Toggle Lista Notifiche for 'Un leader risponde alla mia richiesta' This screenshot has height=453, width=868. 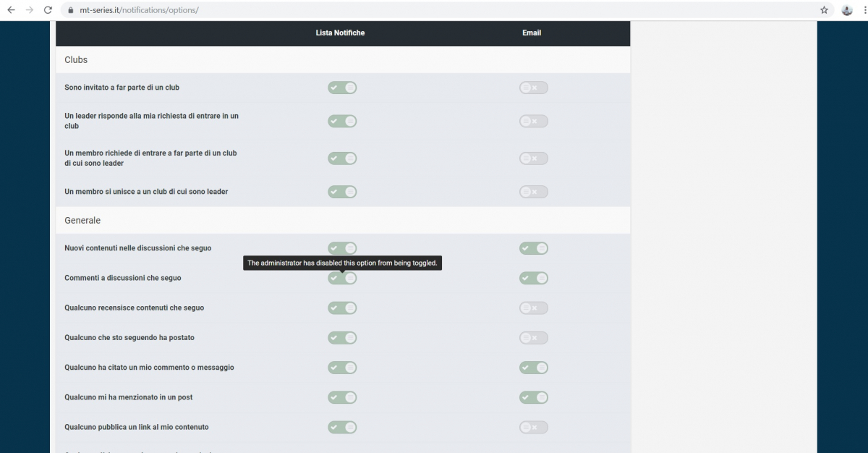(x=342, y=121)
